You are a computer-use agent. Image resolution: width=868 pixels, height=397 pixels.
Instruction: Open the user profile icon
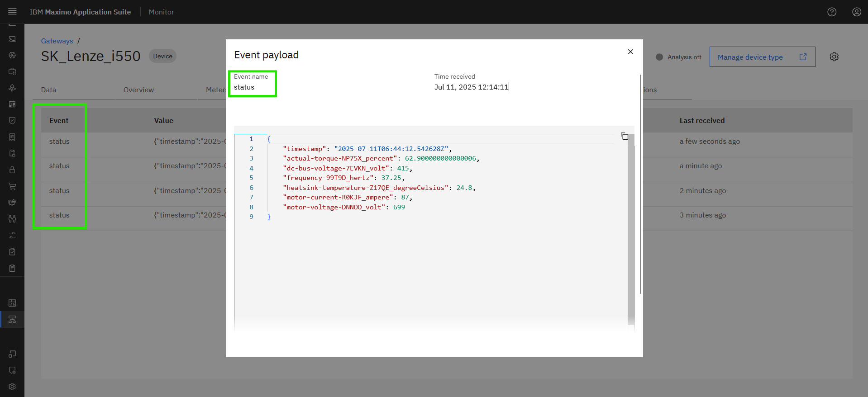point(857,12)
